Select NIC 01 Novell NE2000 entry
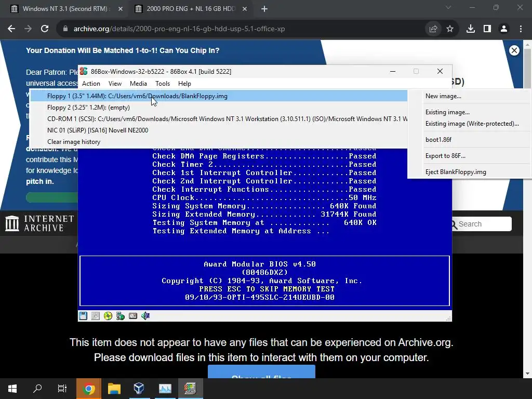The width and height of the screenshot is (532, 399). [x=219, y=130]
